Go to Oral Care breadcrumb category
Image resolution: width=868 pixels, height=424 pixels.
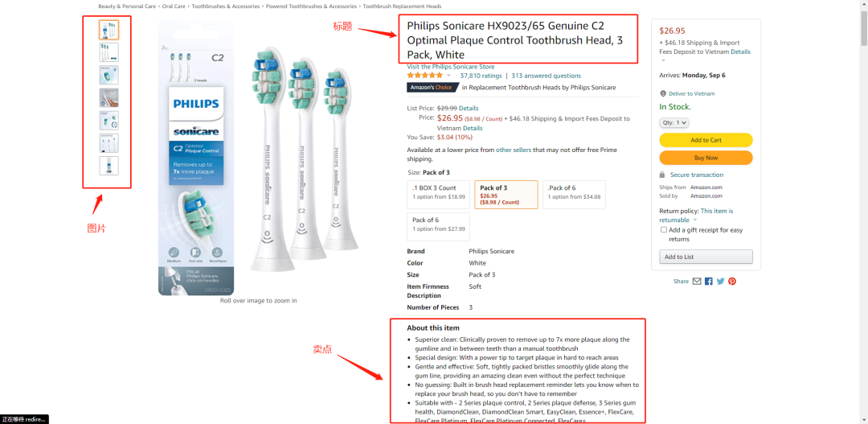coord(173,6)
